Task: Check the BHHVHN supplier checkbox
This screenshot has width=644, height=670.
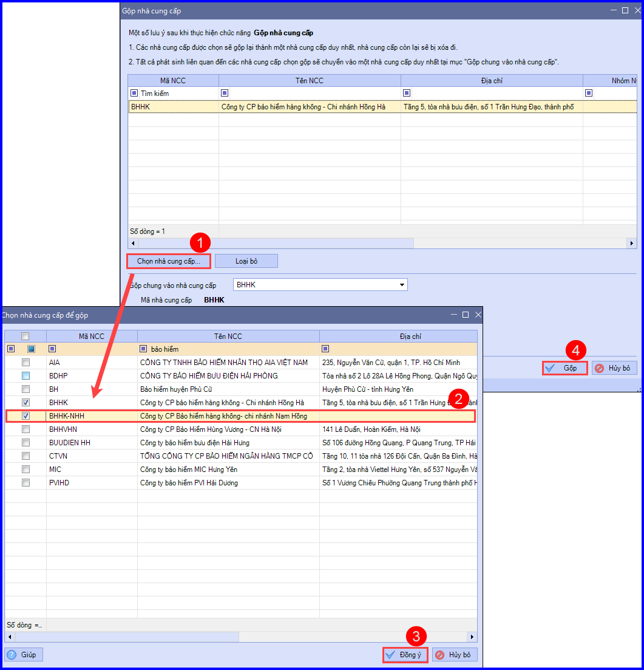Action: click(x=26, y=429)
